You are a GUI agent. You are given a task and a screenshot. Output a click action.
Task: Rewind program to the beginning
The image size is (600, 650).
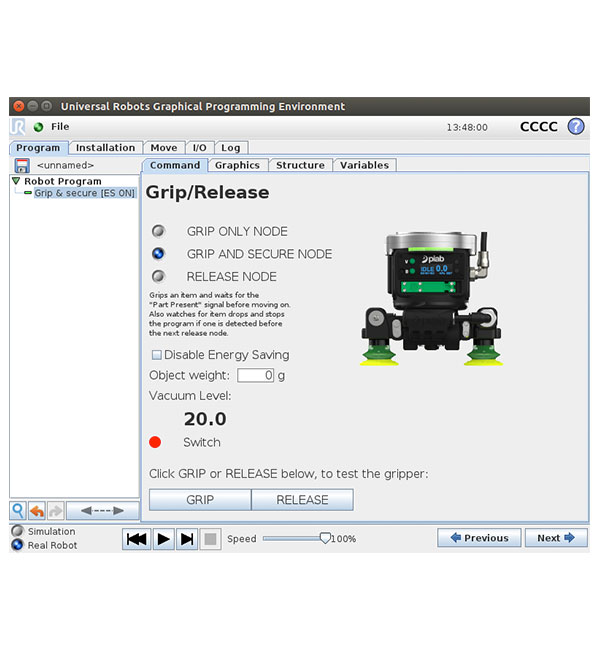tap(136, 539)
